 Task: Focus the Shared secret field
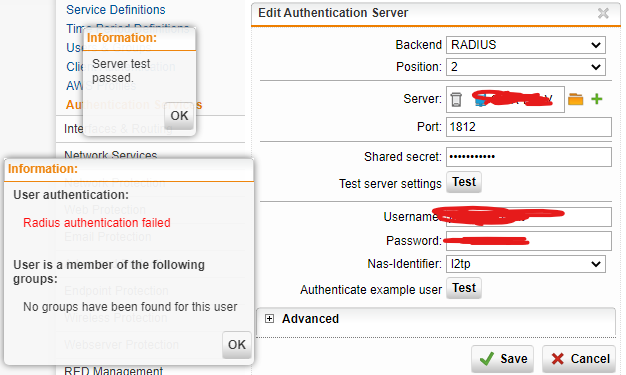(x=529, y=157)
